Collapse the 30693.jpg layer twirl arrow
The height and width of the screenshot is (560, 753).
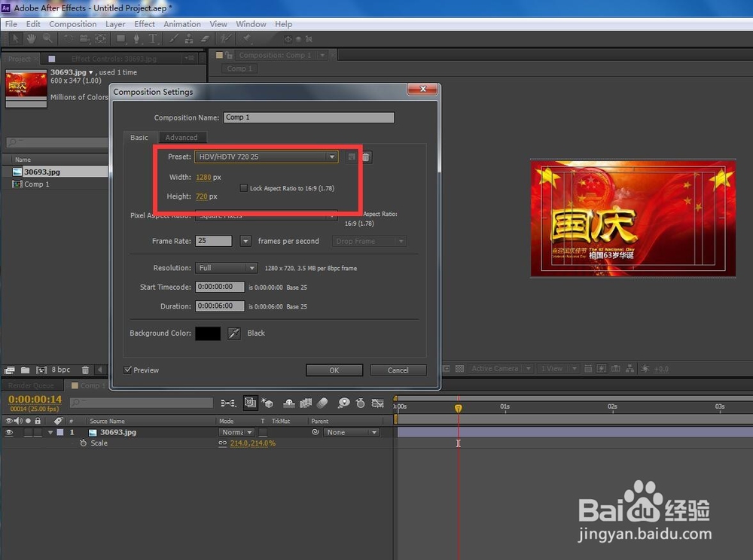pyautogui.click(x=50, y=432)
